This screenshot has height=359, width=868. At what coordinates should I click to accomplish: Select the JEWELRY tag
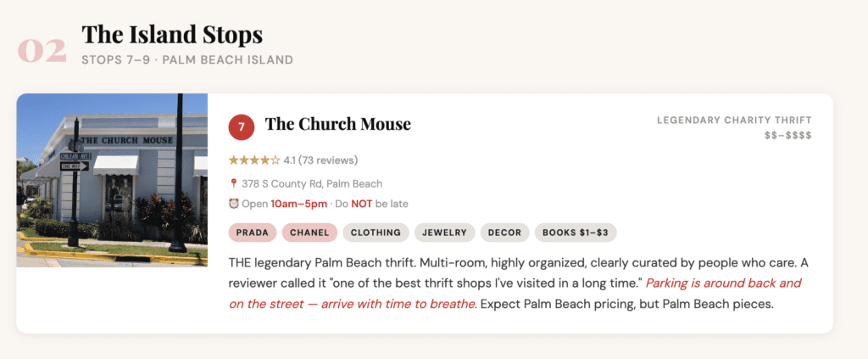click(444, 233)
